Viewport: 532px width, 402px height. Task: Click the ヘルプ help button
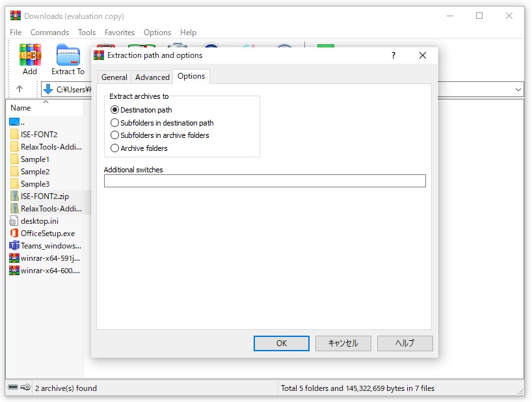pyautogui.click(x=405, y=343)
